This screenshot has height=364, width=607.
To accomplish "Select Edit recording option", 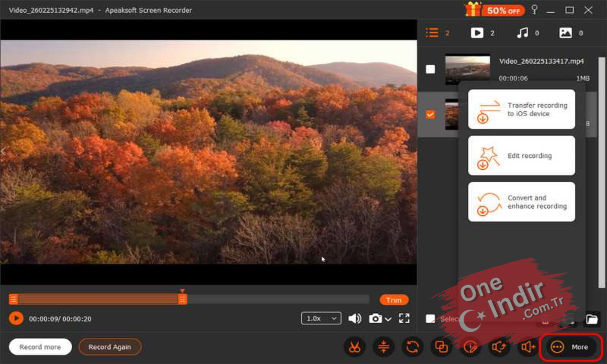I will 522,156.
